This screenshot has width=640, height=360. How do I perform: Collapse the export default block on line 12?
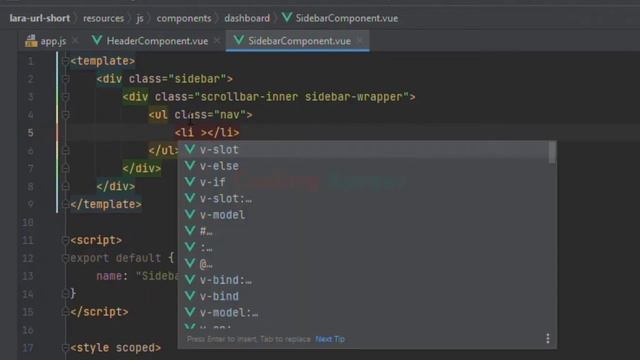coord(65,258)
